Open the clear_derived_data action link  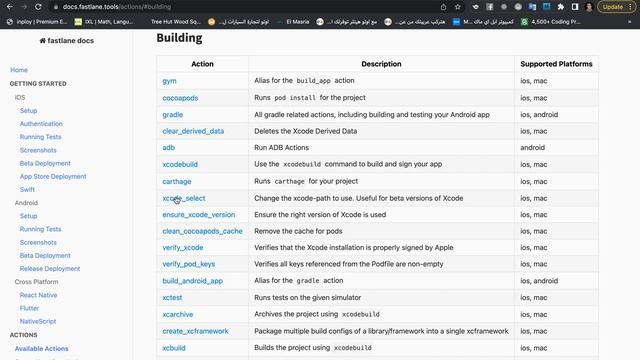(x=193, y=131)
